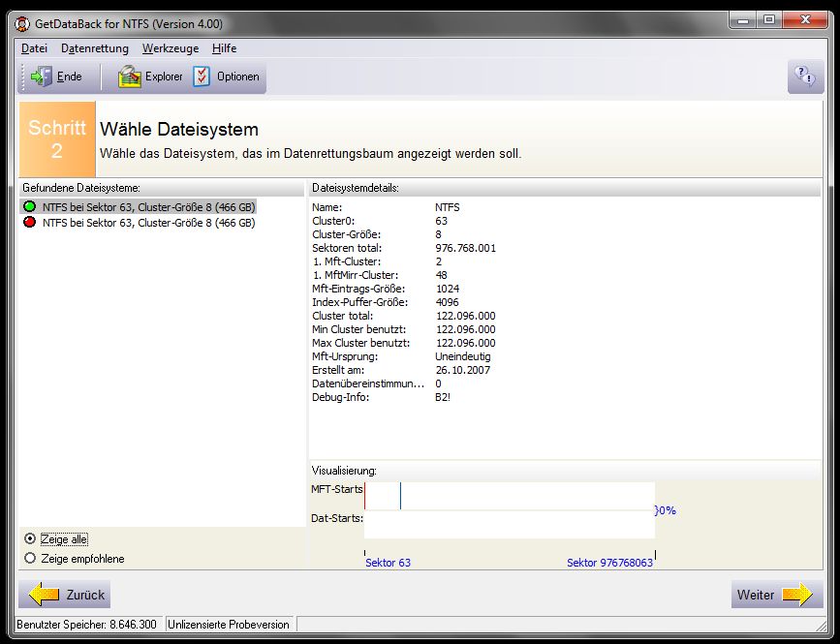Screen dimensions: 840x644
Task: Proceed with the Weiter button
Action: (x=777, y=595)
